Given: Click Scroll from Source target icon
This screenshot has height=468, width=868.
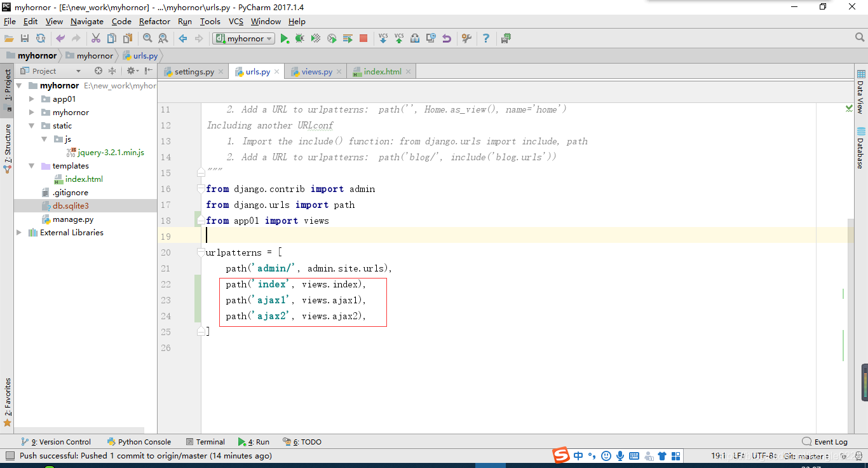Looking at the screenshot, I should tap(98, 71).
